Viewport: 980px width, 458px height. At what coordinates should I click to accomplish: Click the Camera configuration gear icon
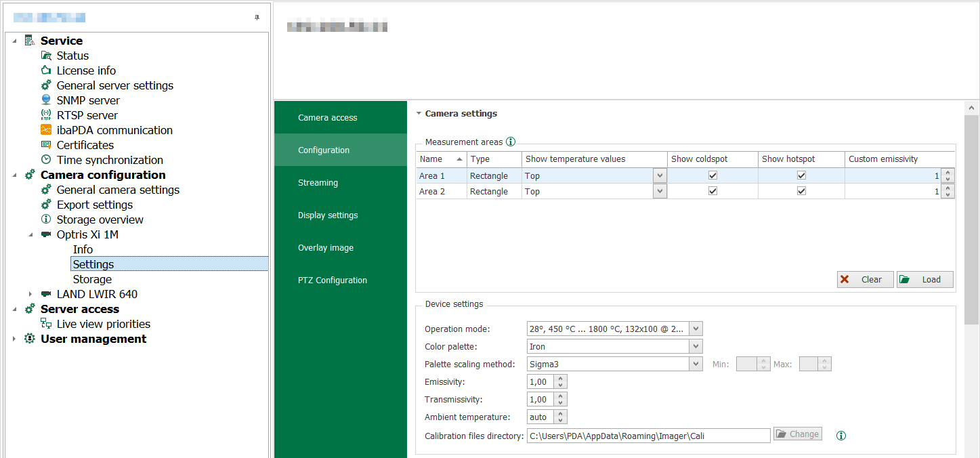pos(30,175)
